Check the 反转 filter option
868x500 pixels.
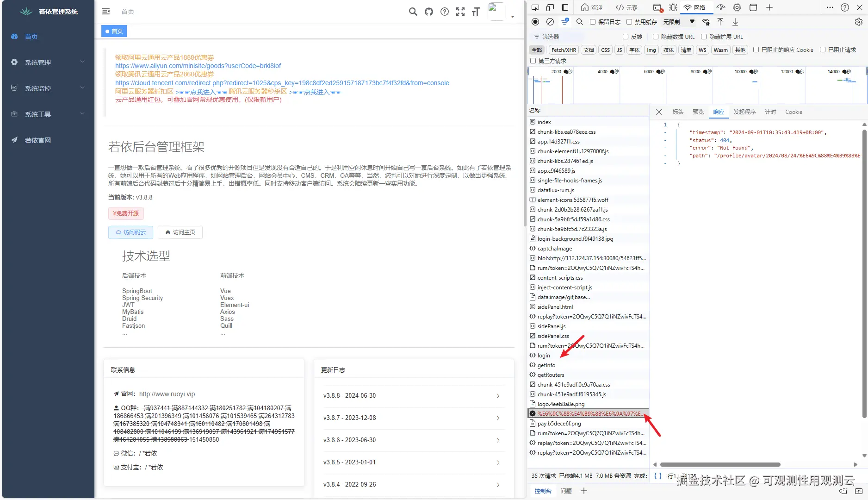click(x=626, y=37)
